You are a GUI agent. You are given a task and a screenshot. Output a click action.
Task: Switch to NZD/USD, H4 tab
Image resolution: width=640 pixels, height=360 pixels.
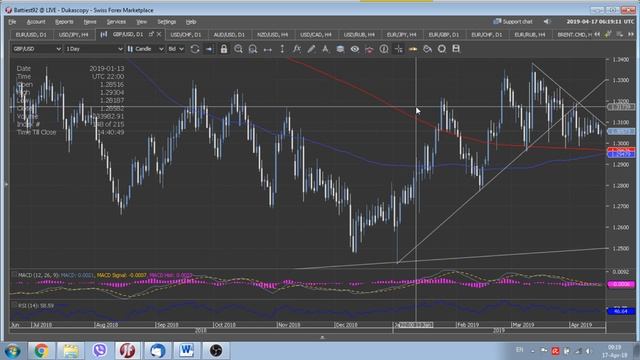point(272,35)
